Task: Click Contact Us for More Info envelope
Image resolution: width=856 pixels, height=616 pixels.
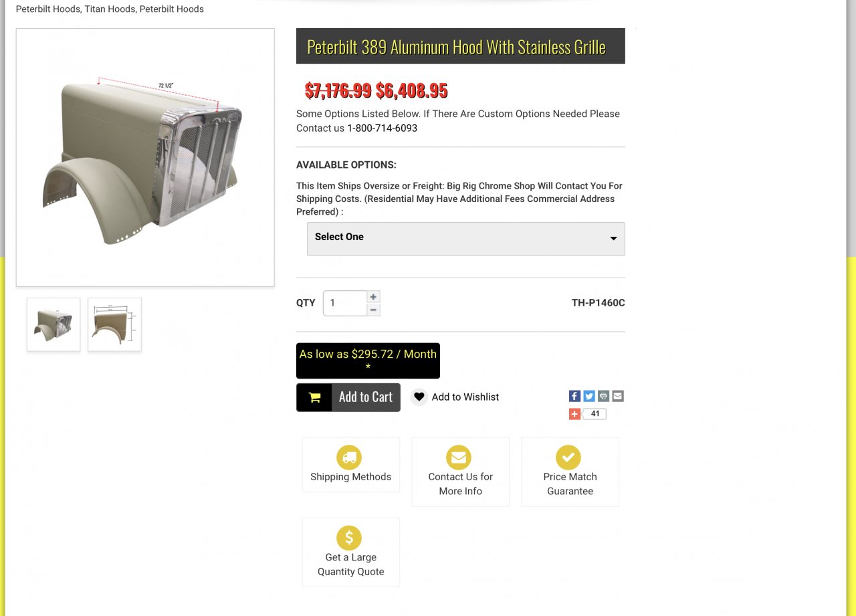Action: coord(459,457)
